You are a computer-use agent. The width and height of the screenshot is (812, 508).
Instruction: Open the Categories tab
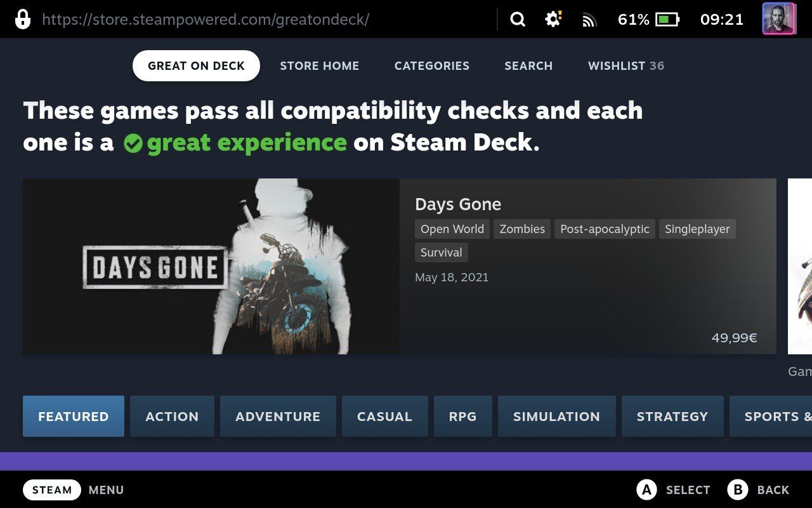point(432,66)
